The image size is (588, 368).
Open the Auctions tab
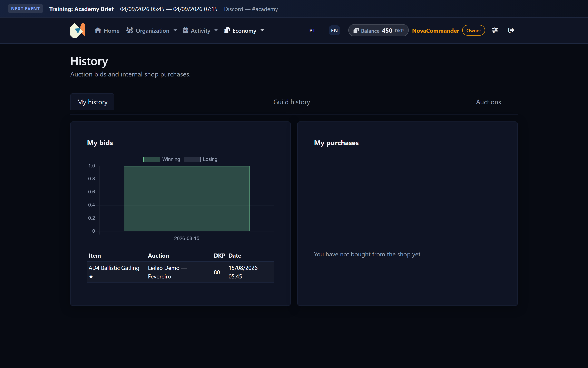[x=488, y=102]
